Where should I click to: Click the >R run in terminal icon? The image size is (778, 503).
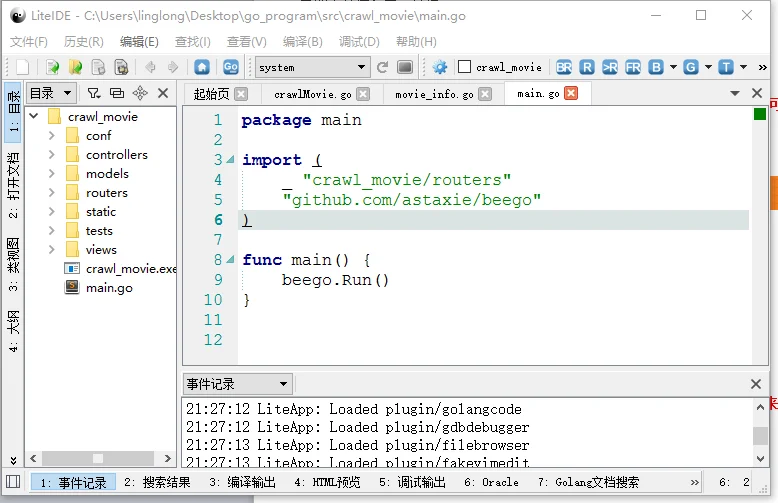click(610, 67)
